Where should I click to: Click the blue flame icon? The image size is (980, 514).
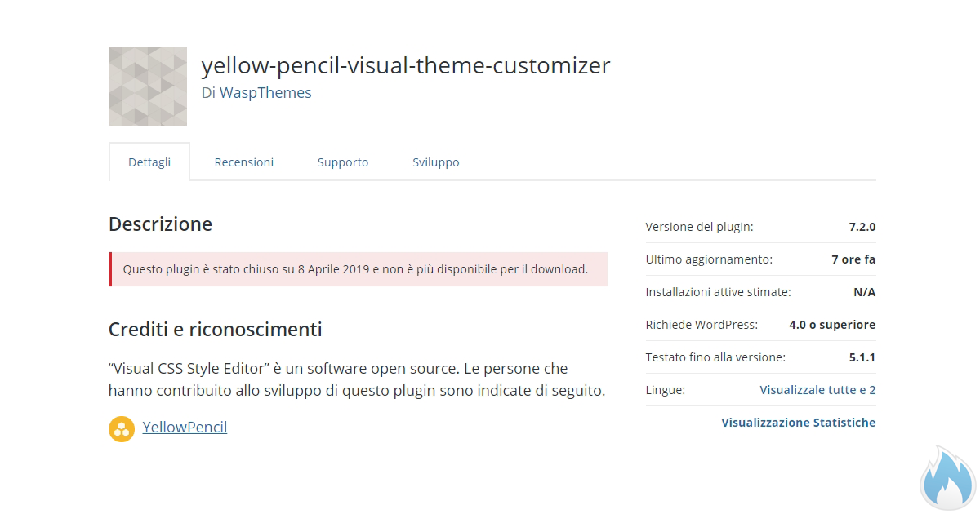tap(948, 478)
